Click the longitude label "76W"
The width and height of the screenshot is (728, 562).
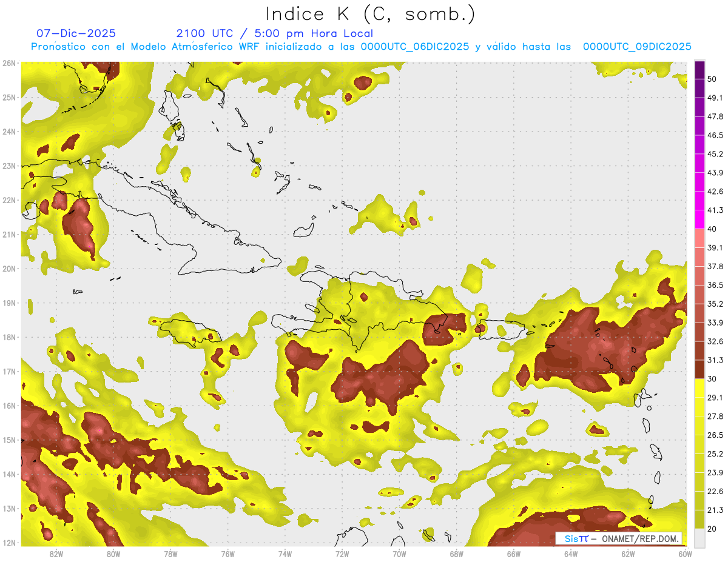click(227, 554)
